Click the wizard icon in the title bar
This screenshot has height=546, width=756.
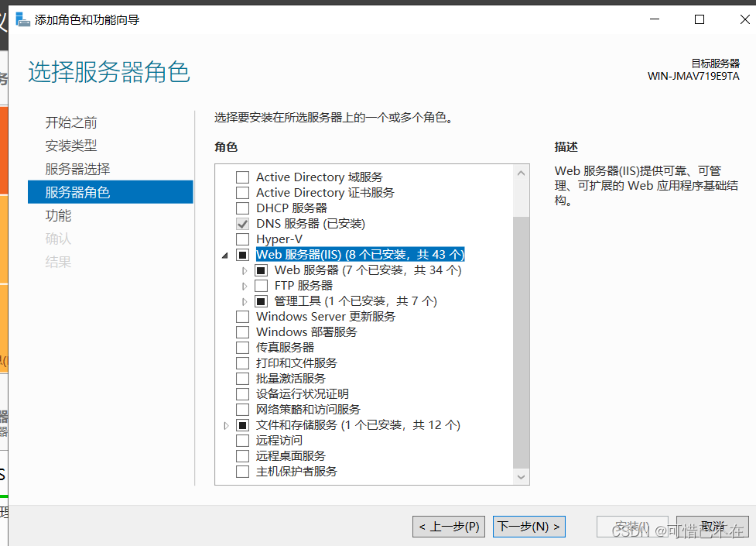coord(22,19)
